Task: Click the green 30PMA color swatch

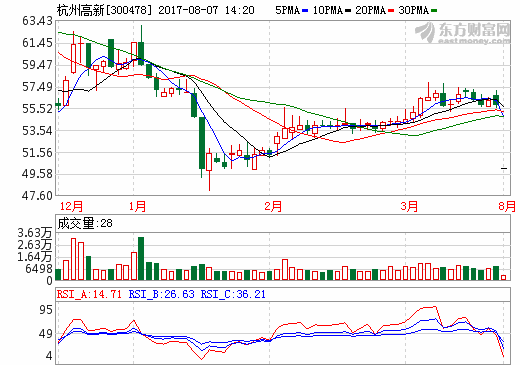Action: 434,11
